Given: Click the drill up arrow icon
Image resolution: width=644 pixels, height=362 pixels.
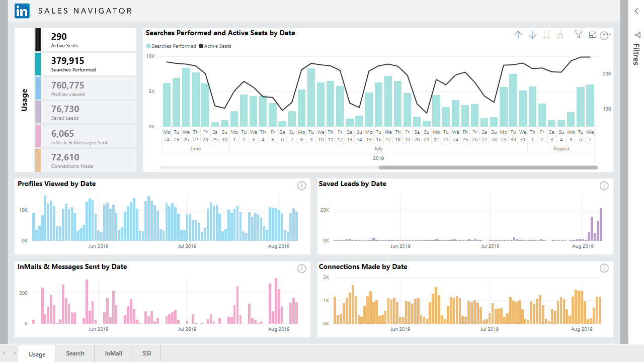Looking at the screenshot, I should [x=518, y=35].
